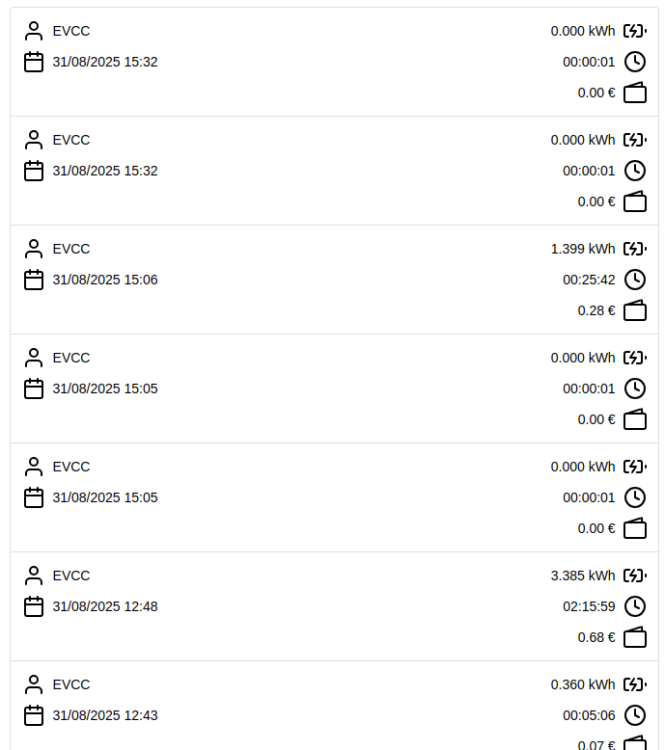Click the wallet icon beside 0.68 €
The width and height of the screenshot is (665, 750).
635,638
